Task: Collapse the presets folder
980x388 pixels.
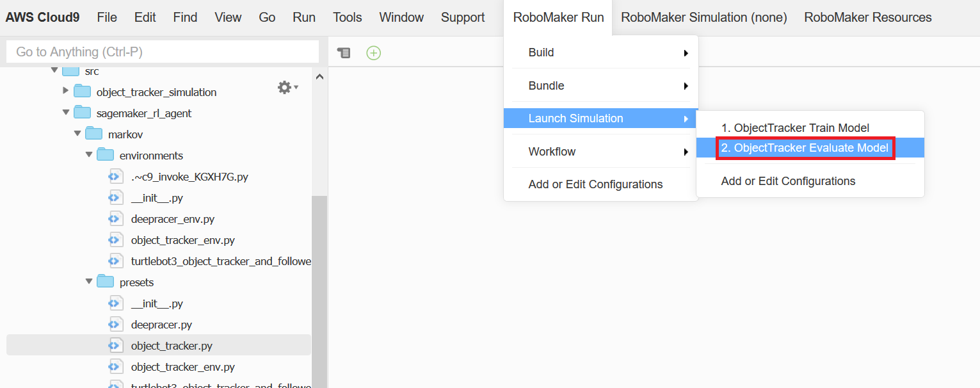Action: pyautogui.click(x=89, y=282)
